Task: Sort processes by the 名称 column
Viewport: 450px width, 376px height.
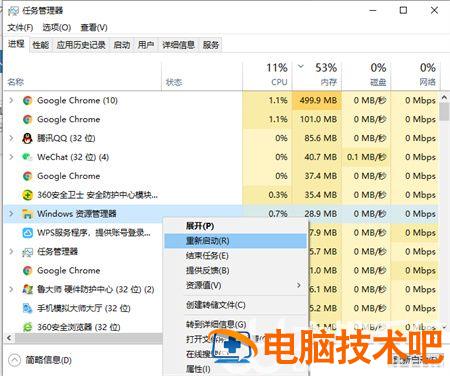Action: [x=83, y=76]
